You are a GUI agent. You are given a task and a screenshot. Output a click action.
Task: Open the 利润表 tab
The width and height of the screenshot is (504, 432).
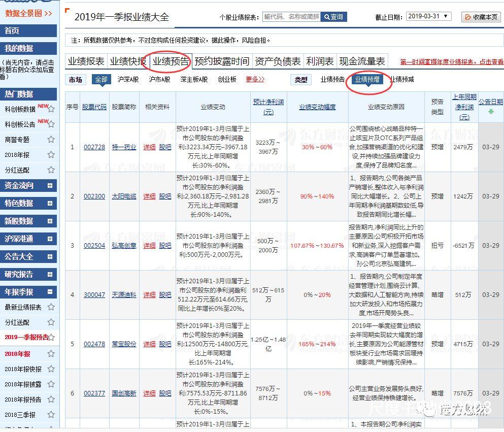click(x=320, y=61)
